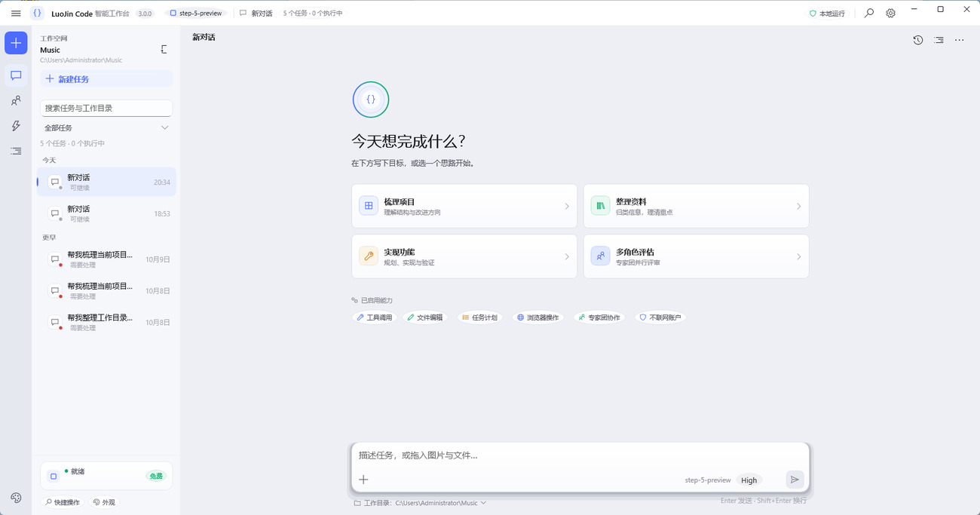This screenshot has width=980, height=515.
Task: Change the High reasoning level
Action: [749, 480]
